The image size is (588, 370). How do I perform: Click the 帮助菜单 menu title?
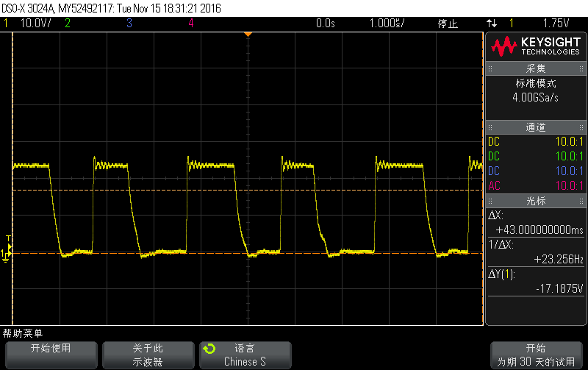[x=23, y=333]
